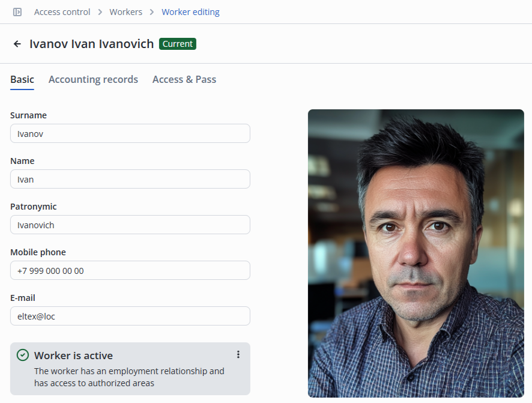
Task: Switch to the Accounting records tab
Action: [93, 79]
